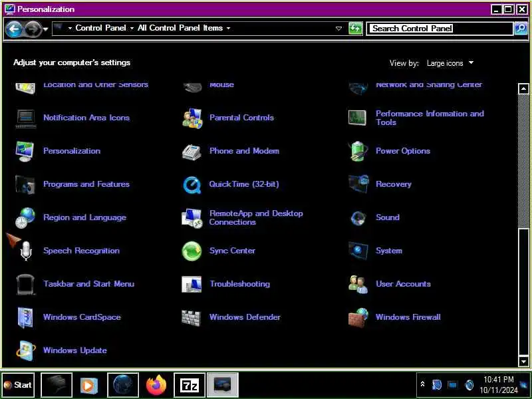This screenshot has height=399, width=532.
Task: Click in the Search Control Panel field
Action: tap(440, 29)
